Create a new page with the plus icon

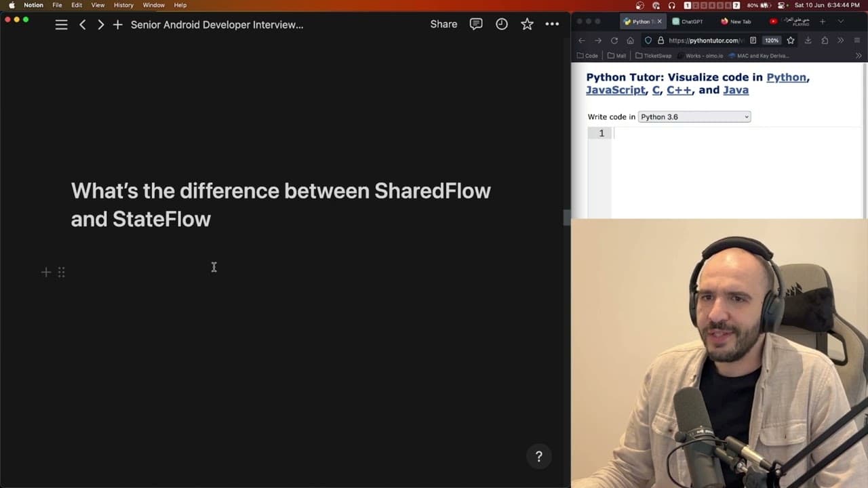click(x=117, y=24)
